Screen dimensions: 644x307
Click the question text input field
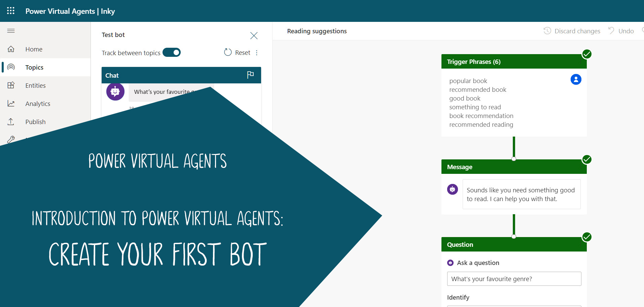pyautogui.click(x=514, y=279)
